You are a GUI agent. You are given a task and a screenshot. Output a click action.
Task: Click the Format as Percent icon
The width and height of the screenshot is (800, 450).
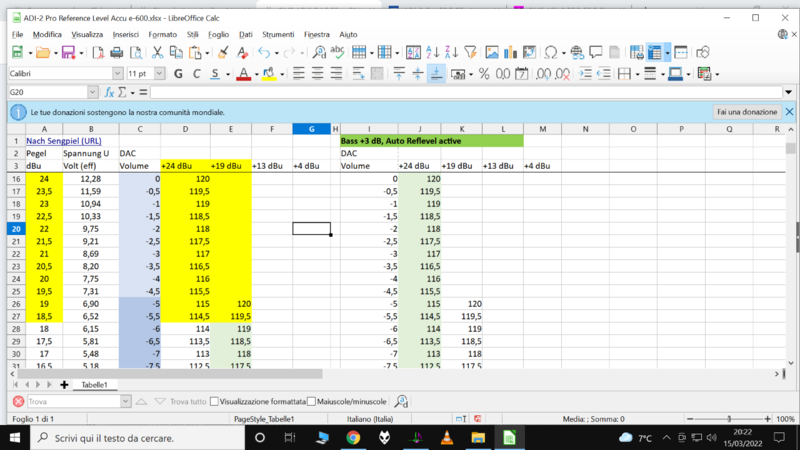[x=484, y=73]
